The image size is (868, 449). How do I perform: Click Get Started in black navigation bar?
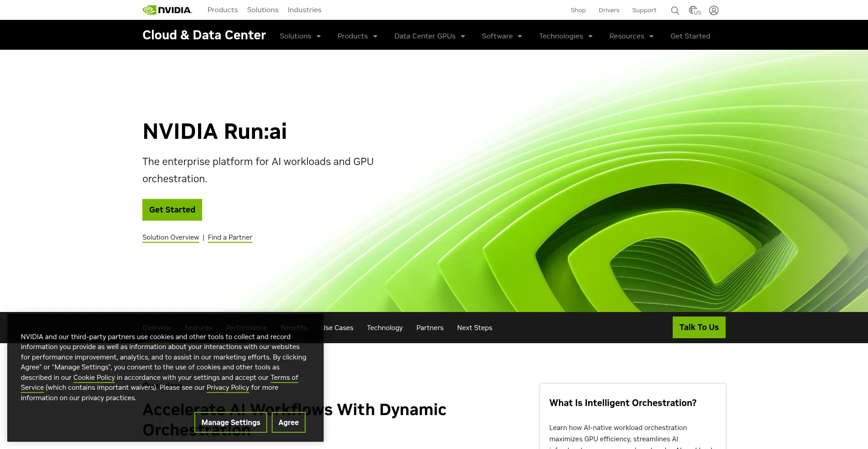(x=690, y=36)
